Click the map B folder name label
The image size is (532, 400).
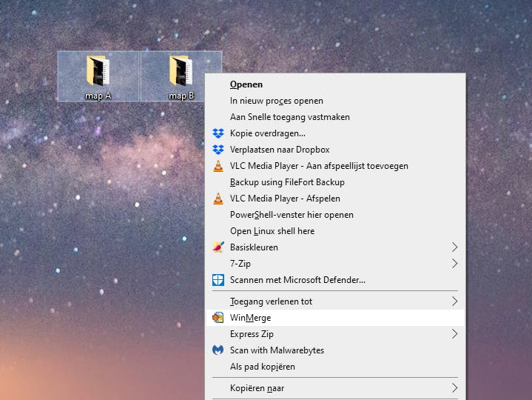181,96
